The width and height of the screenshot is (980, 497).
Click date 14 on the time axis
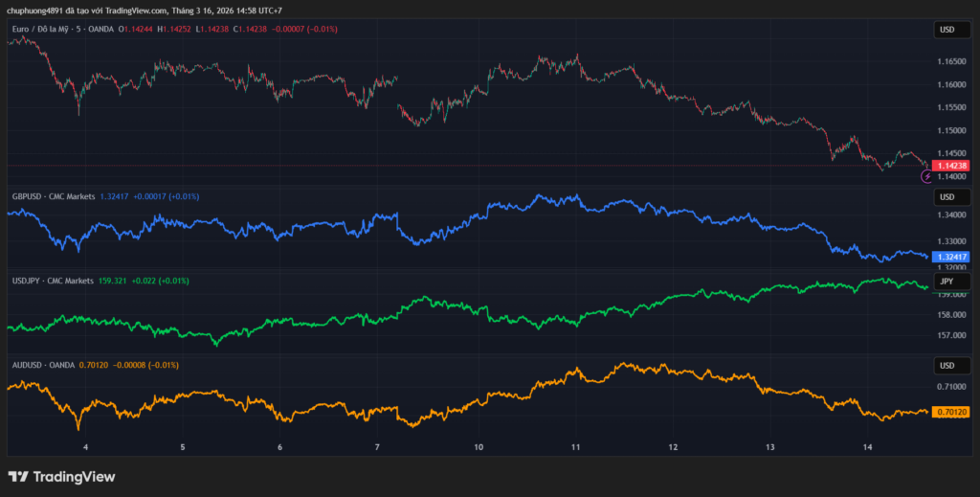867,447
